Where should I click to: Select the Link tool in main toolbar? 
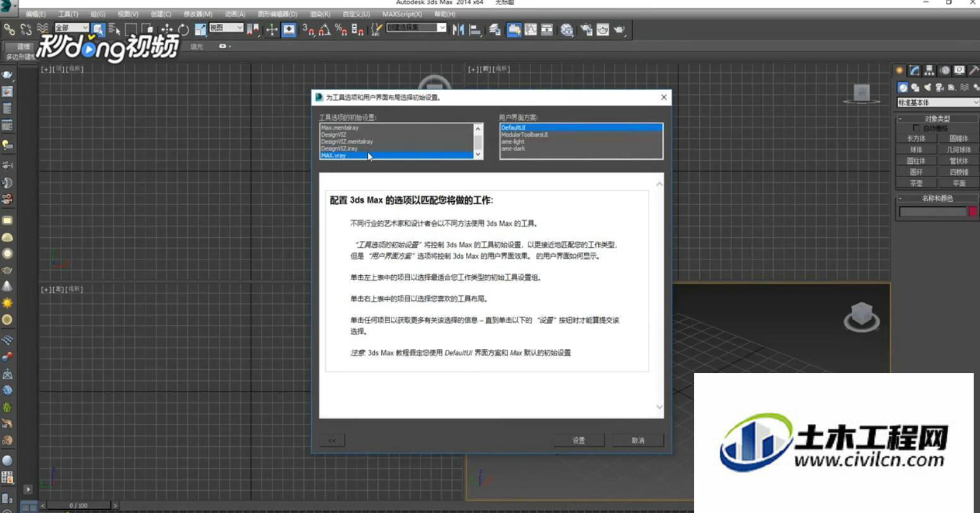click(x=9, y=29)
